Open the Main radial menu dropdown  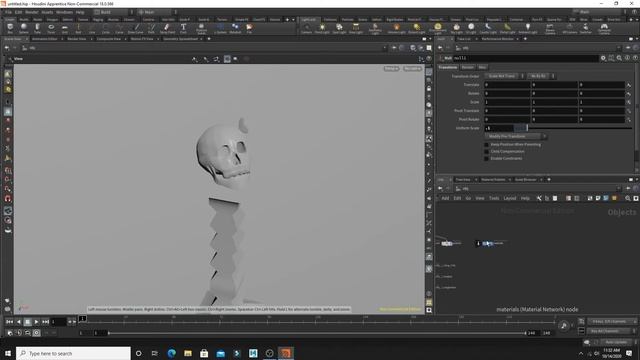coord(157,12)
